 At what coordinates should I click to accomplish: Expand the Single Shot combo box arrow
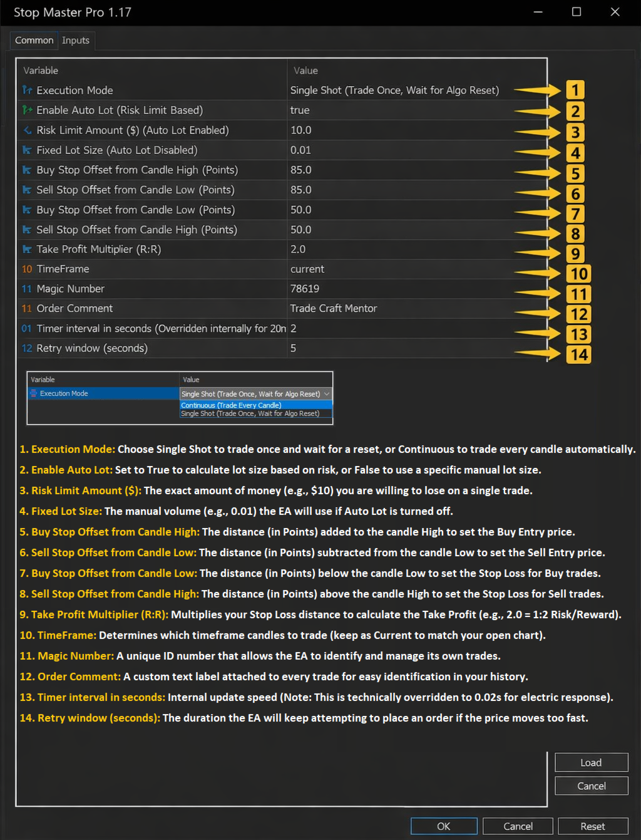(x=326, y=394)
